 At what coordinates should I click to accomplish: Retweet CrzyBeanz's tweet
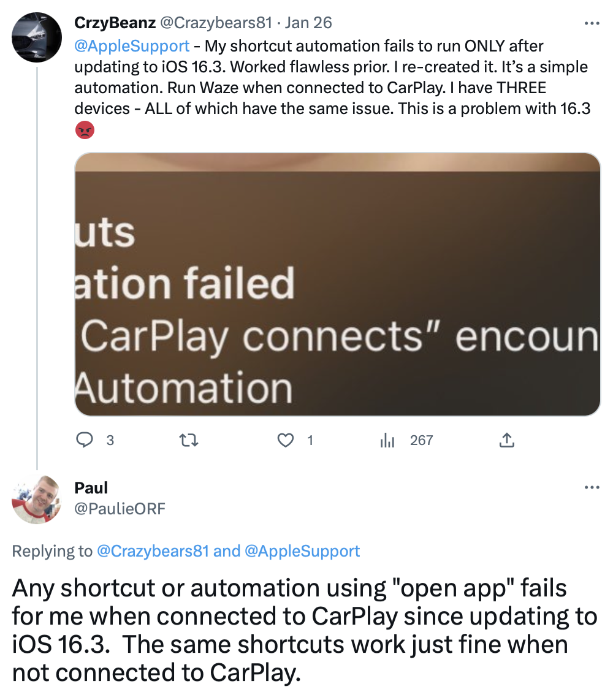pyautogui.click(x=188, y=441)
